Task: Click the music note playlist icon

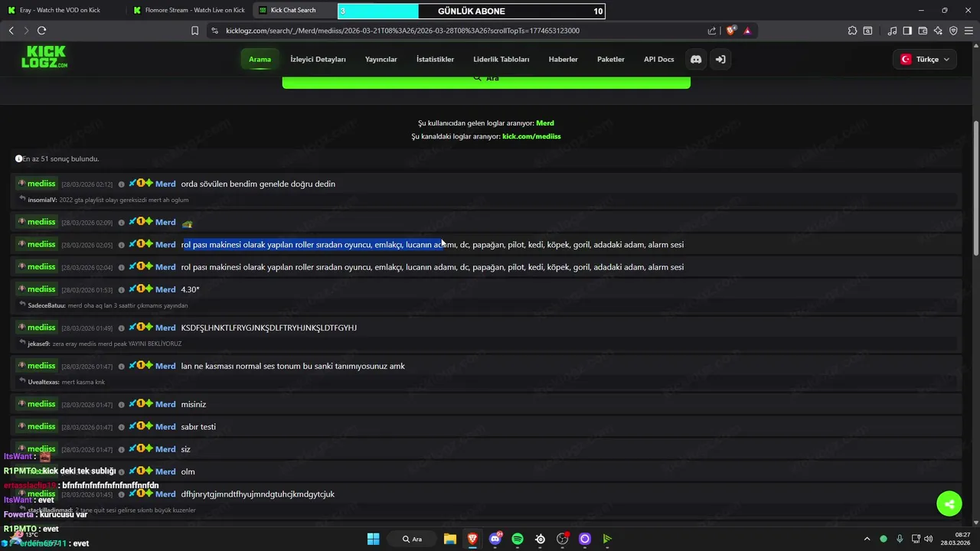Action: [893, 31]
